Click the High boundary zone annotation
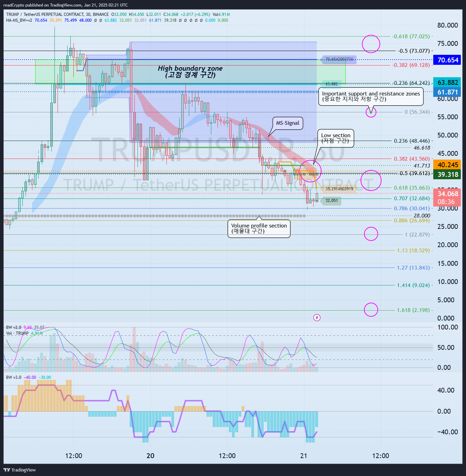Image resolution: width=466 pixels, height=476 pixels. (190, 71)
